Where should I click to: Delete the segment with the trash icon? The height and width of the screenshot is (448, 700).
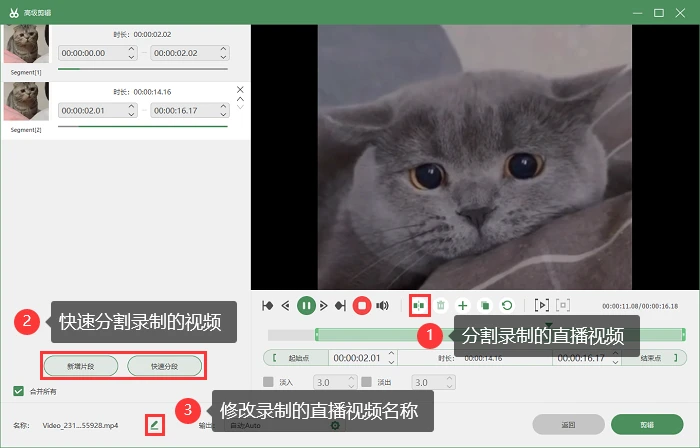pyautogui.click(x=441, y=306)
